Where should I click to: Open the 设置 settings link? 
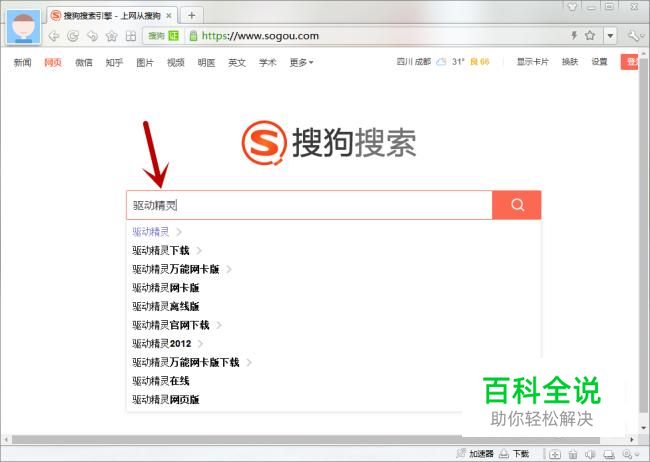coord(599,62)
